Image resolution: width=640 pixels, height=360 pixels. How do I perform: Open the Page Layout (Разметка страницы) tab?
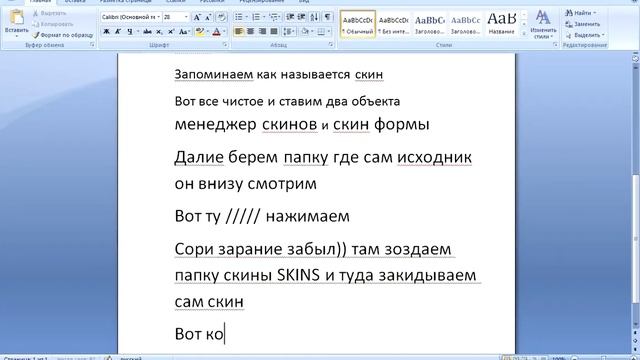coord(125,1)
